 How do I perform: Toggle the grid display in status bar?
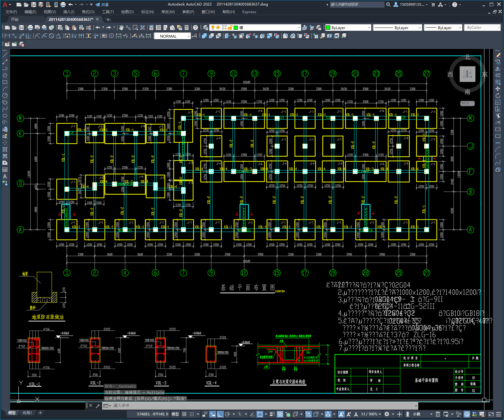pos(184,414)
